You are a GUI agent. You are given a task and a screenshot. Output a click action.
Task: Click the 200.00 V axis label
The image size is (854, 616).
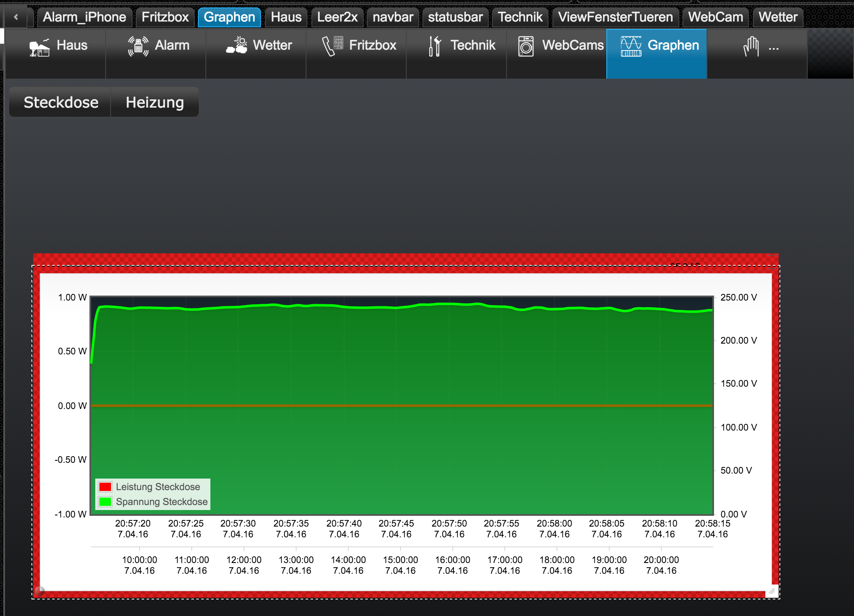click(738, 340)
